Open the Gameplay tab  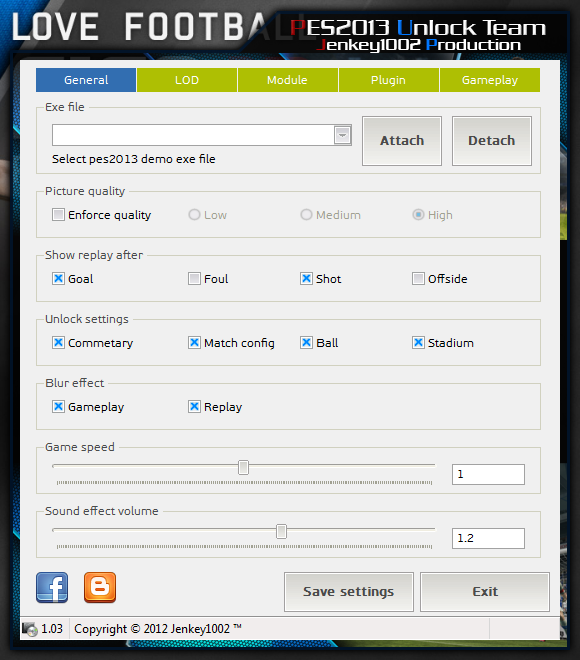(490, 80)
